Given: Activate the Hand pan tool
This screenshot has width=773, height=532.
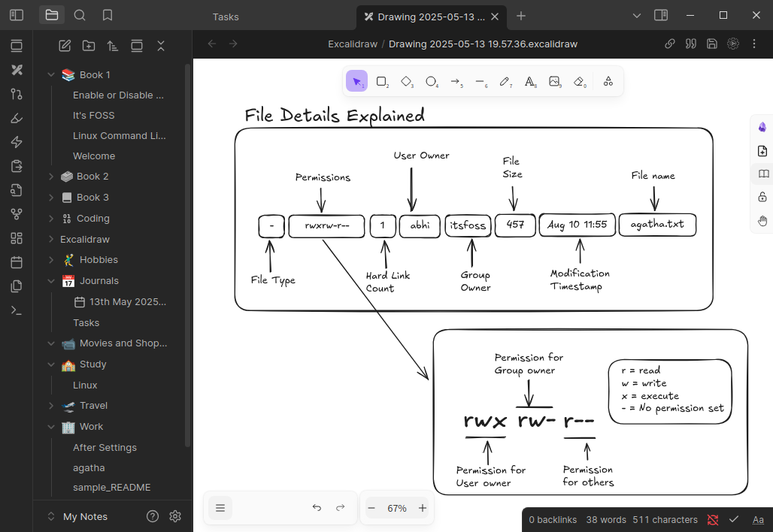Looking at the screenshot, I should (x=762, y=220).
